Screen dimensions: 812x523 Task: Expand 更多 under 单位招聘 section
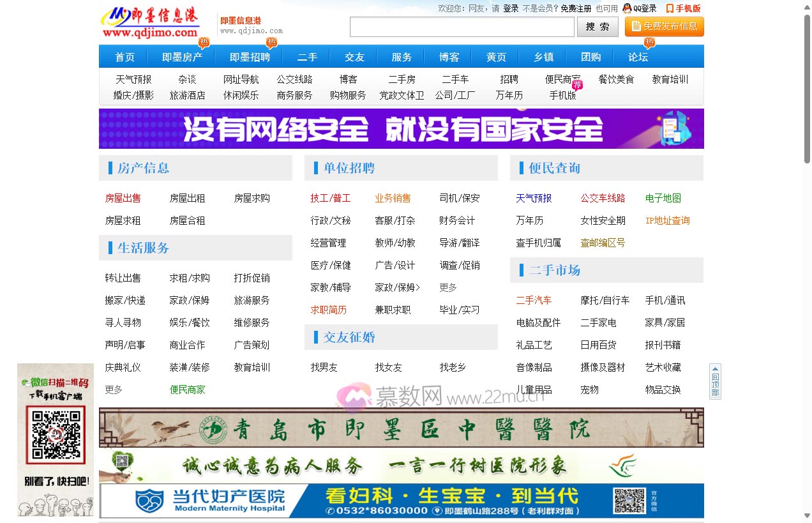[446, 287]
